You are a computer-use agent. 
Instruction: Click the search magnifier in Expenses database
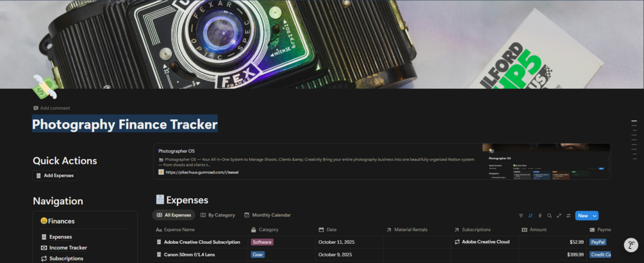pyautogui.click(x=549, y=216)
